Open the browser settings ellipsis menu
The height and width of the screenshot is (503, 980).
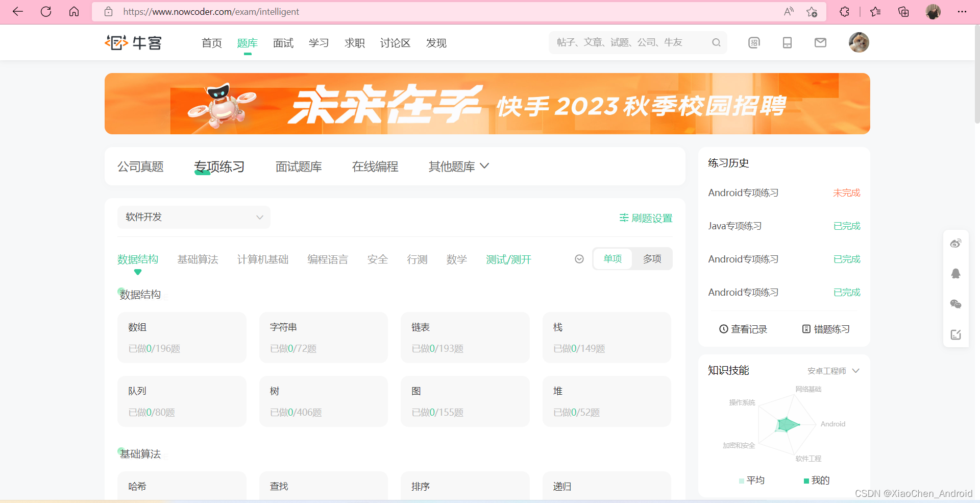(x=962, y=12)
